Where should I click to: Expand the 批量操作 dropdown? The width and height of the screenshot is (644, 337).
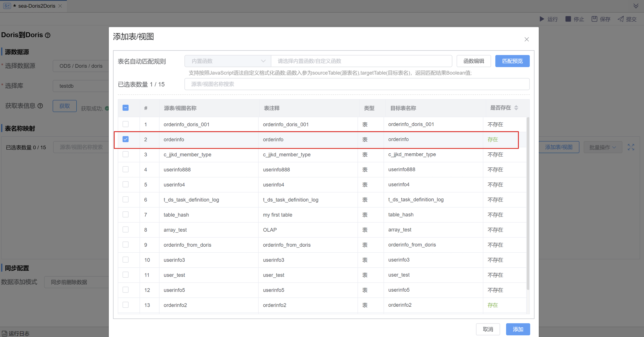click(x=602, y=147)
